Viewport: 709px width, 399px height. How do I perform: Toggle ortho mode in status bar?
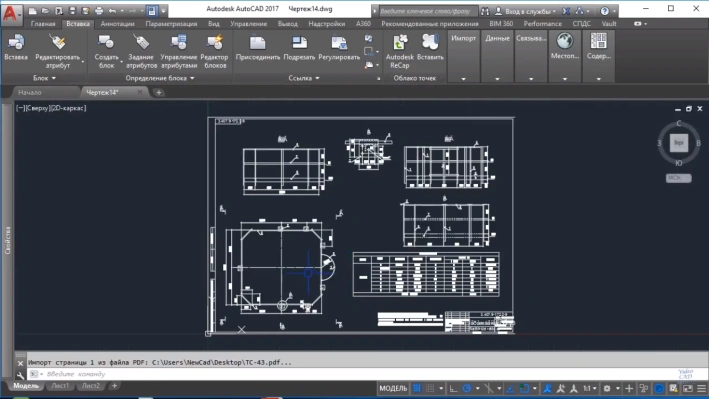click(x=453, y=388)
